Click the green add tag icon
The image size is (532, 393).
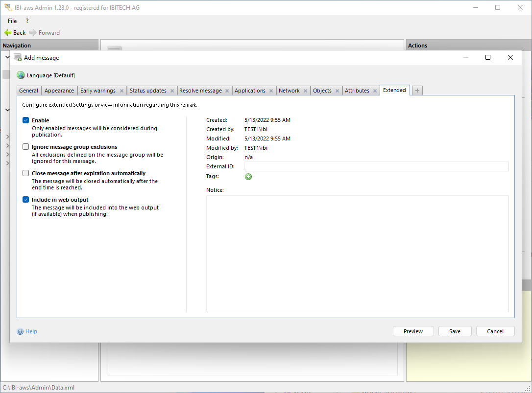248,177
